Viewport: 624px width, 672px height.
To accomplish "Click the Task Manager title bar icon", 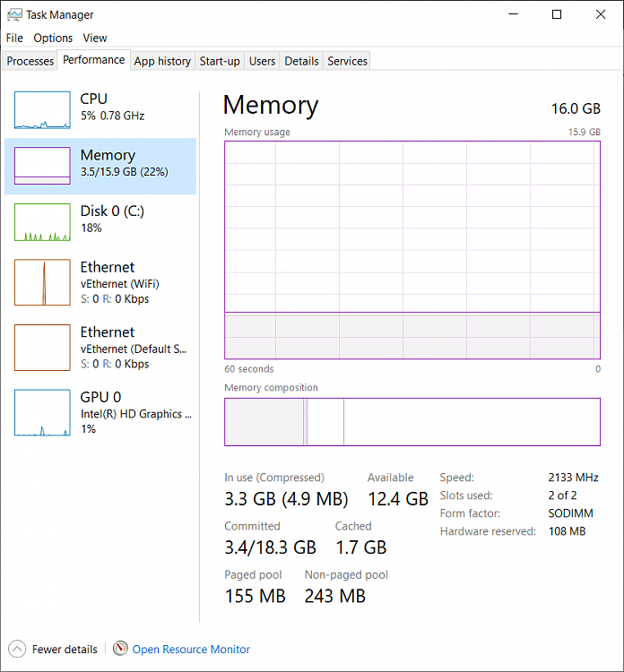I will [14, 14].
